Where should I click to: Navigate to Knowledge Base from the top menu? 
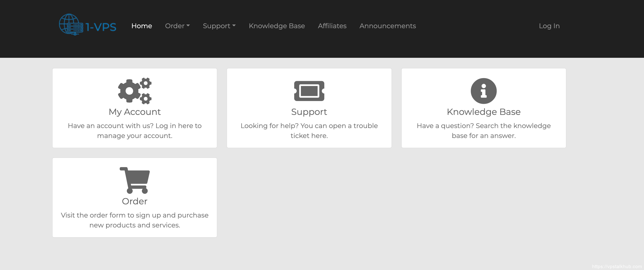(x=277, y=26)
